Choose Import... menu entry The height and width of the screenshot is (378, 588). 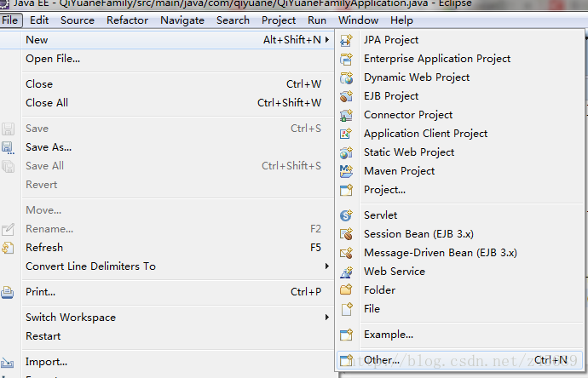(167, 362)
